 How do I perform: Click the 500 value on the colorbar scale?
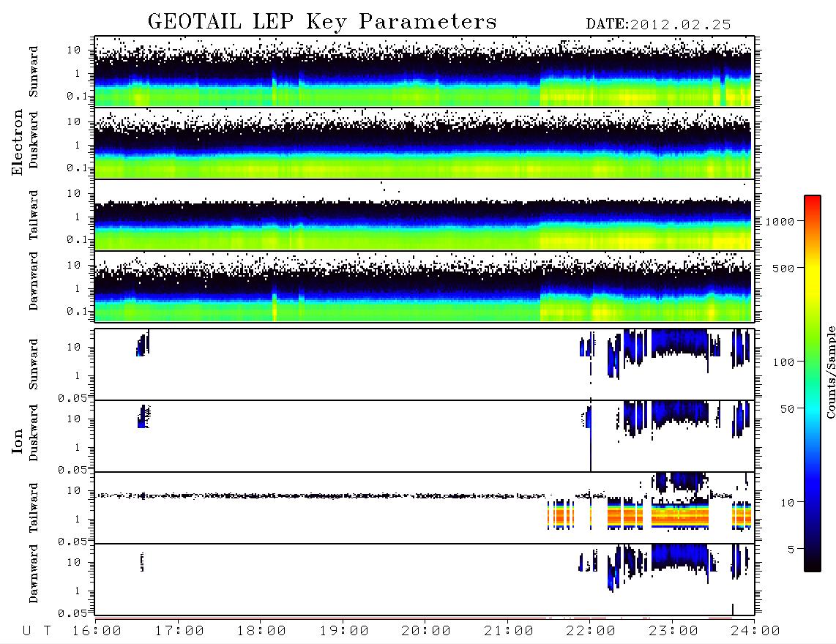(x=783, y=268)
